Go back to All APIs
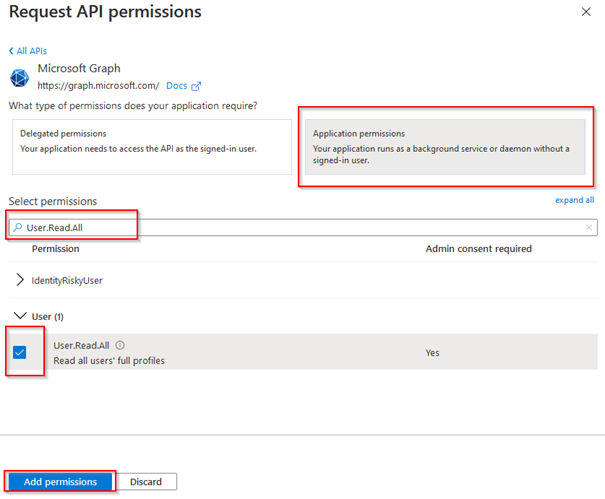The width and height of the screenshot is (605, 499). 28,50
